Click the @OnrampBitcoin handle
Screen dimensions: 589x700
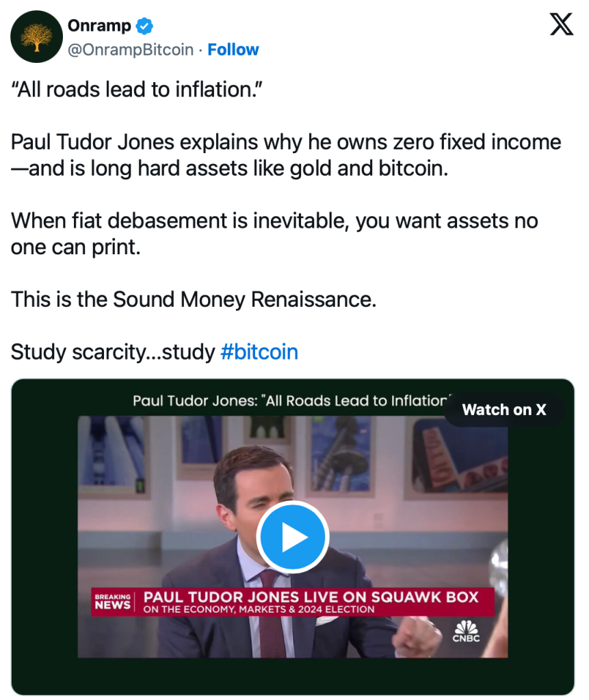(130, 50)
